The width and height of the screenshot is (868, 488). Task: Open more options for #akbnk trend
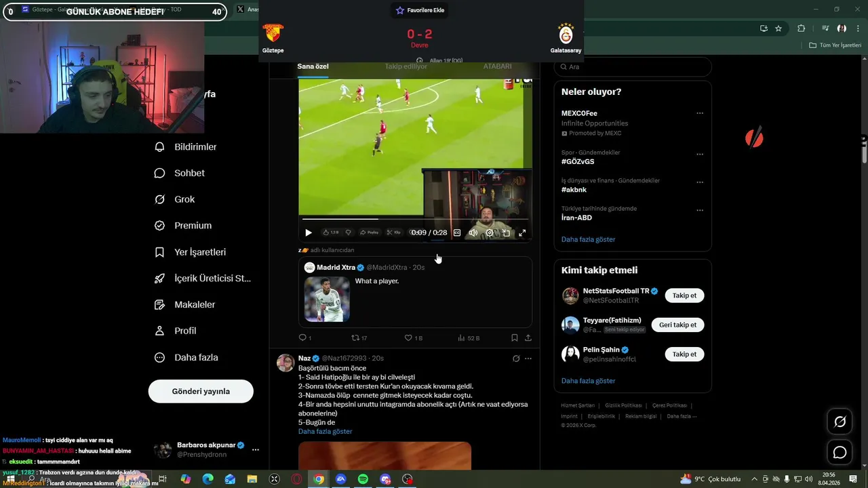click(700, 182)
